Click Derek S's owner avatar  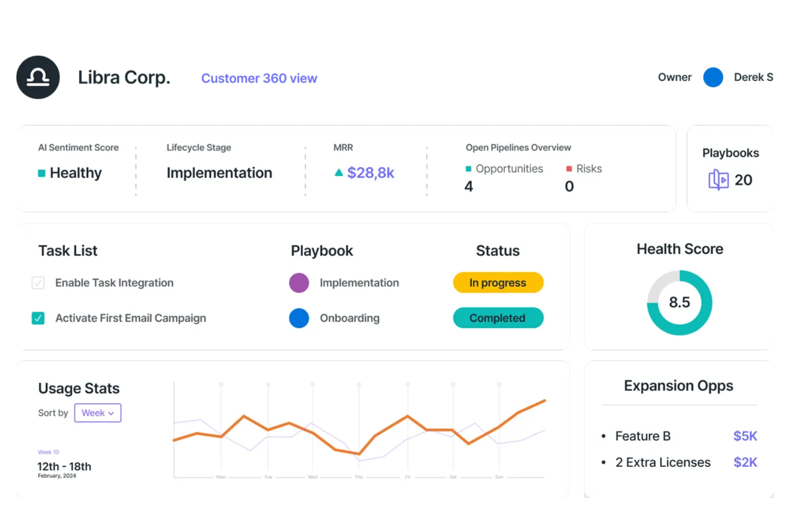pyautogui.click(x=713, y=77)
